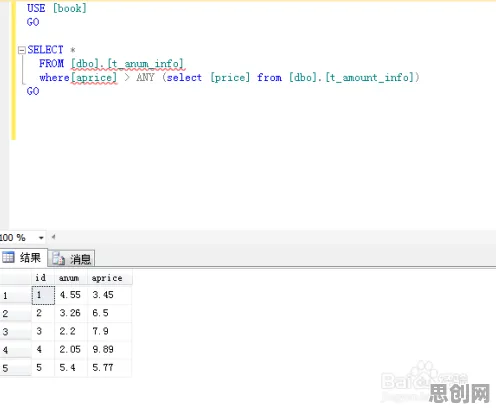This screenshot has height=412, width=496.
Task: Select row header 2 in results grid
Action: point(16,313)
